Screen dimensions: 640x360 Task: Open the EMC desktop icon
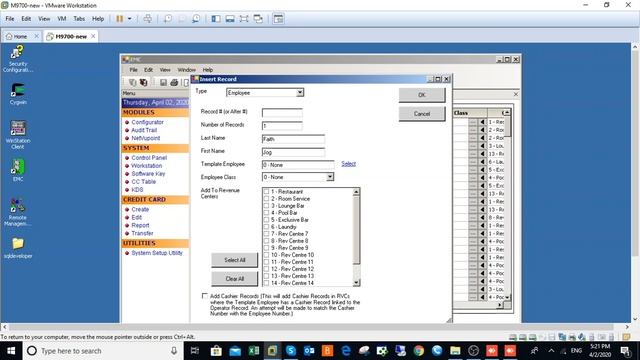coord(18,170)
